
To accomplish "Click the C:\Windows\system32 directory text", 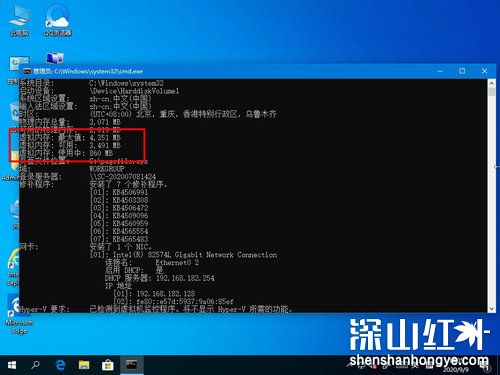I will (126, 83).
